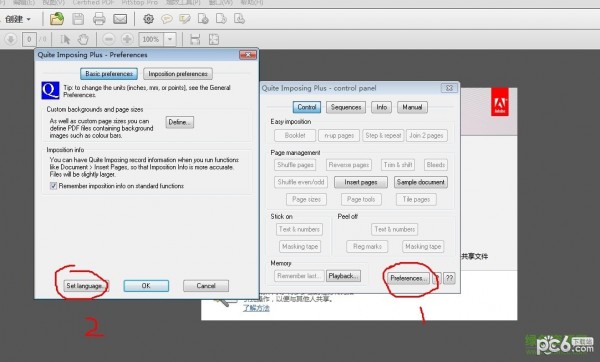Select the arrow selection tool

pos(65,39)
